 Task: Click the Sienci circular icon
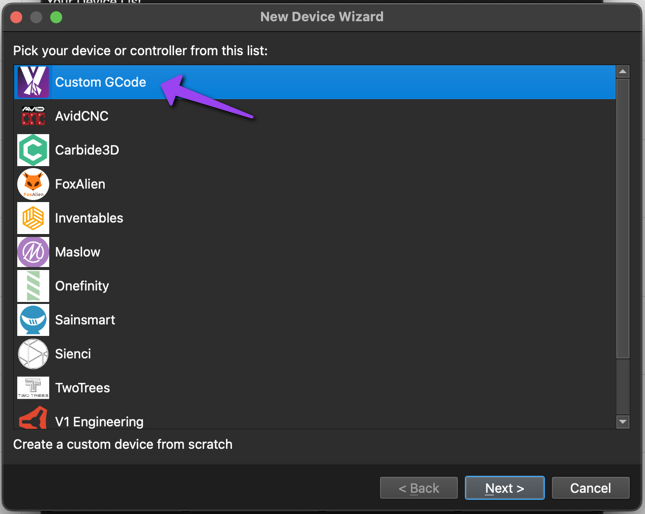point(33,354)
